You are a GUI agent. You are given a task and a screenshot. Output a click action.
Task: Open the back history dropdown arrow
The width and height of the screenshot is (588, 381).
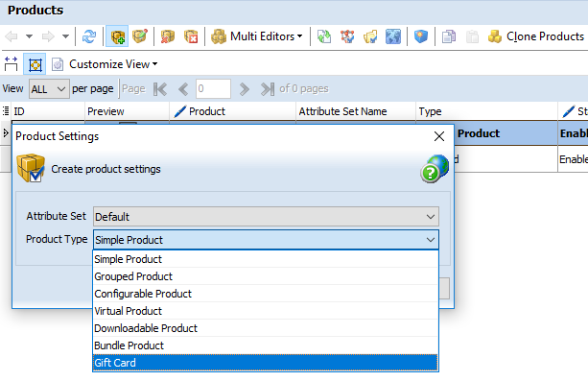(x=29, y=36)
